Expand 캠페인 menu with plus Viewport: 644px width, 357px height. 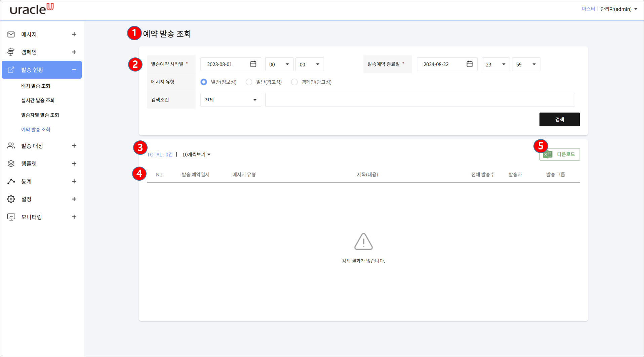pyautogui.click(x=74, y=52)
